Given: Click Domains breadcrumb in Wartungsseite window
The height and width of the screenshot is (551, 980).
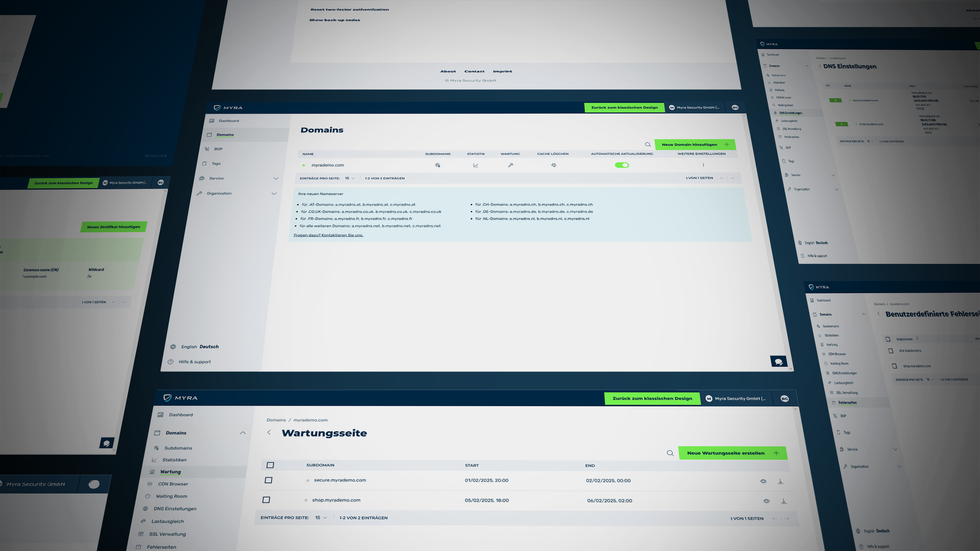Looking at the screenshot, I should point(276,420).
